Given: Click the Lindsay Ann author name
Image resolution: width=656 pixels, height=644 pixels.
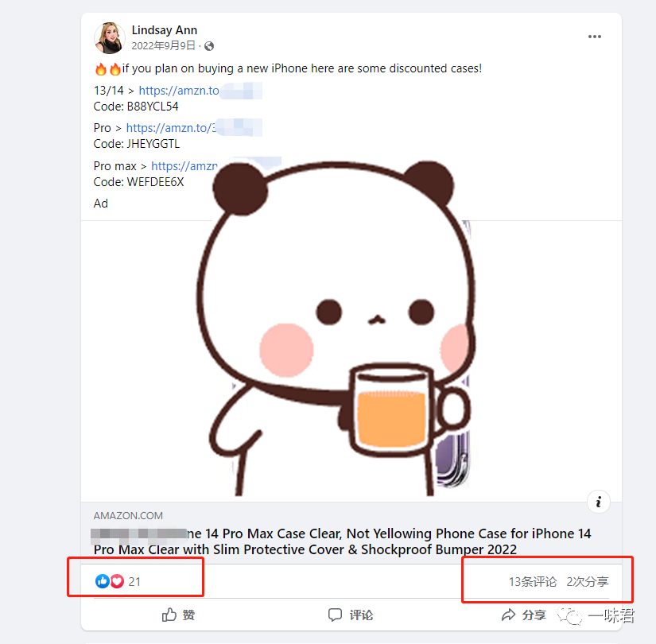Looking at the screenshot, I should pos(165,30).
